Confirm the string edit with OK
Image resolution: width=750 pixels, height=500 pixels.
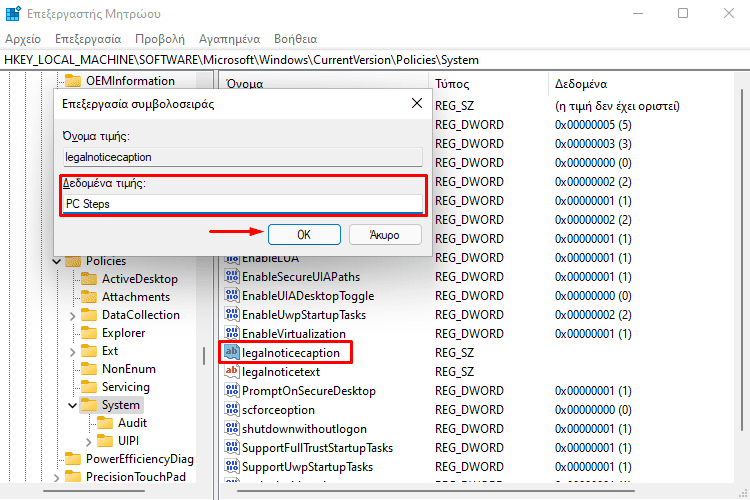[304, 234]
